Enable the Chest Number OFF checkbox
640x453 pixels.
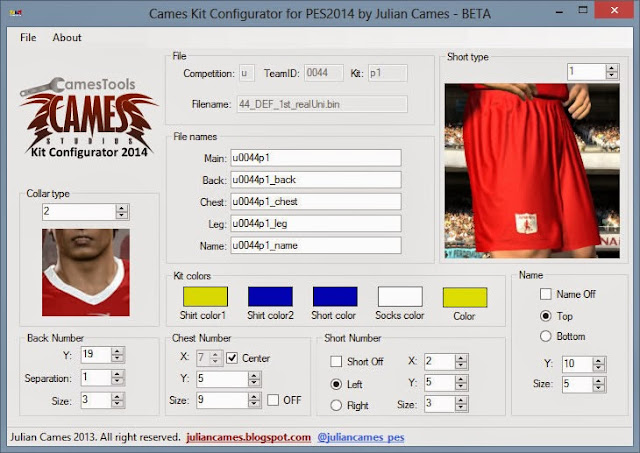click(273, 400)
